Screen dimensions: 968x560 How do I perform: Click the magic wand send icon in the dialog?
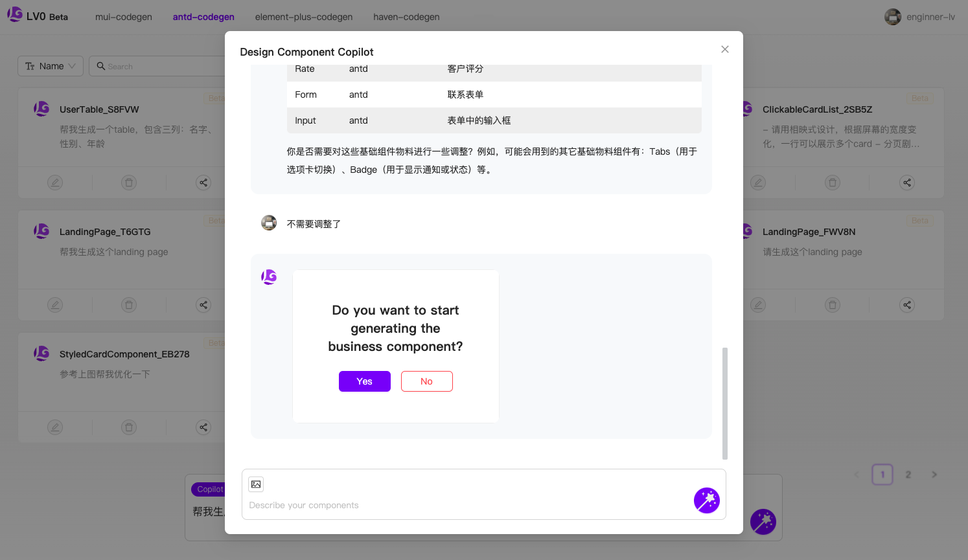point(707,500)
